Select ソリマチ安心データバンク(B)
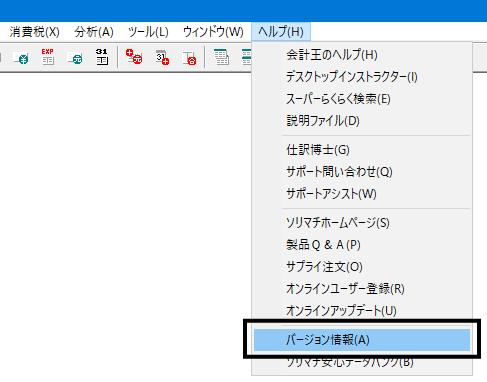Image resolution: width=487 pixels, height=382 pixels. tap(362, 362)
